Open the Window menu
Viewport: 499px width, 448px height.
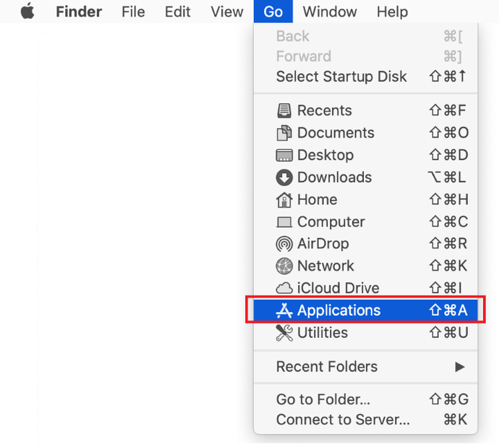(x=330, y=12)
